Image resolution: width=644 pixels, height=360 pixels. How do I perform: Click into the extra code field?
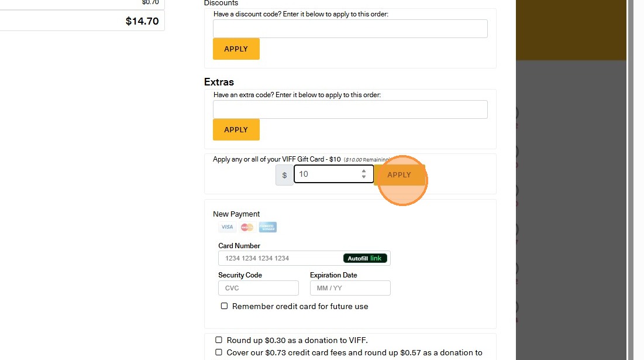click(350, 109)
